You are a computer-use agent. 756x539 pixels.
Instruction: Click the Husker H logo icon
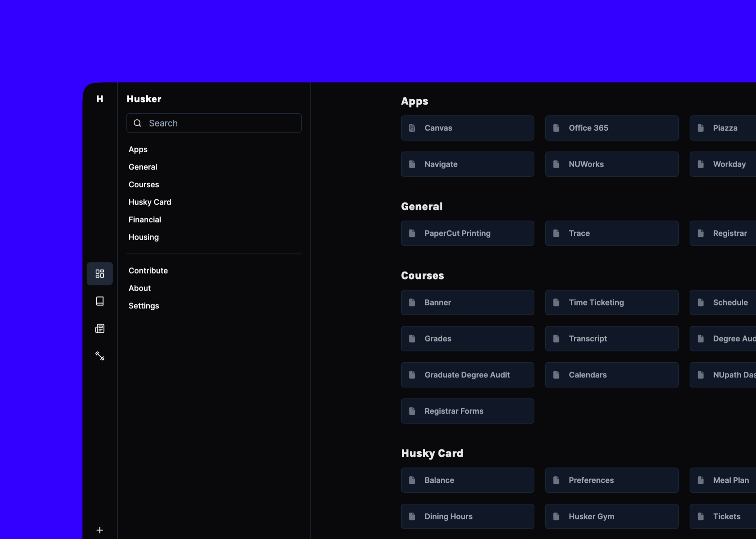click(100, 99)
